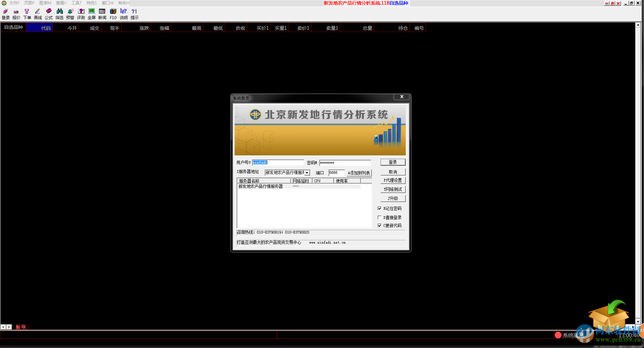Open the 工具T menu
This screenshot has height=348, width=644.
pyautogui.click(x=77, y=3)
